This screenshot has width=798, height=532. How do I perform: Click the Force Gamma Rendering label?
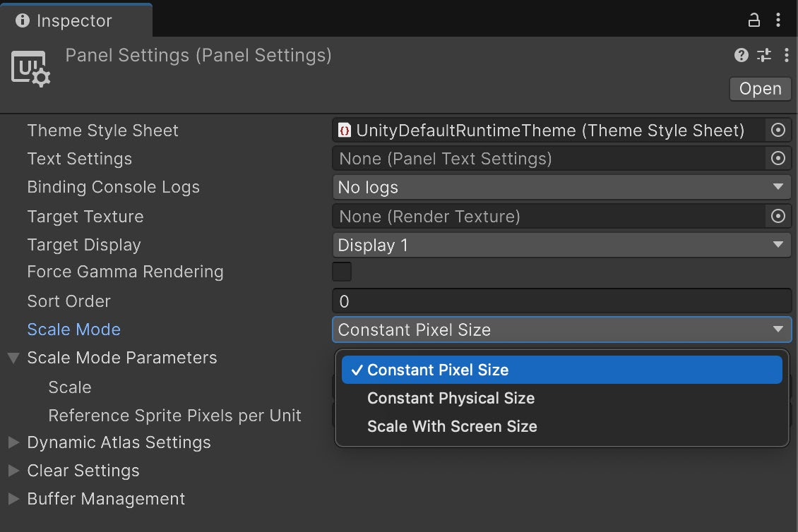125,272
